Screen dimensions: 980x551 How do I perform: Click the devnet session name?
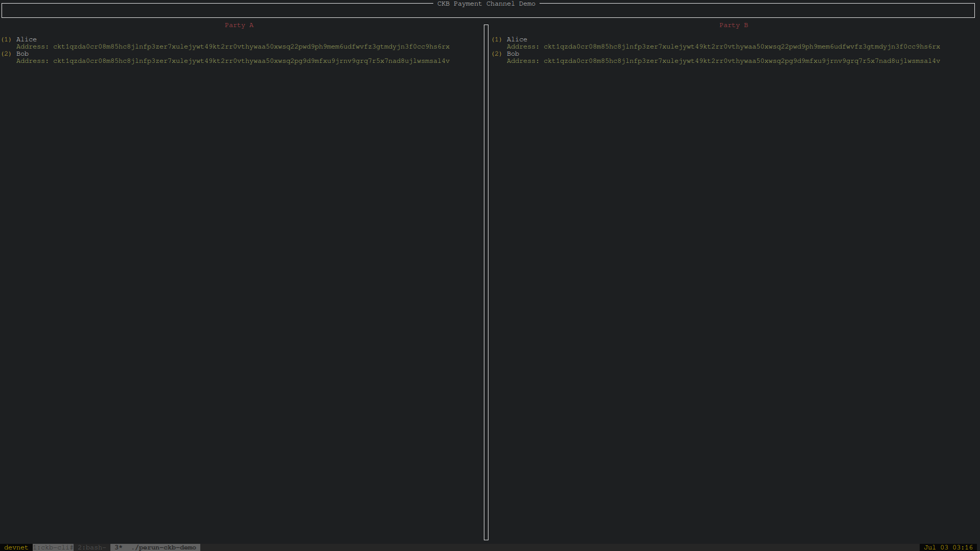tap(16, 547)
